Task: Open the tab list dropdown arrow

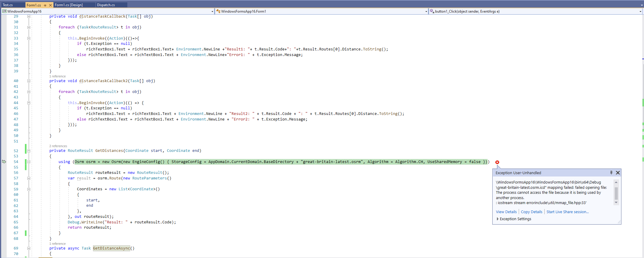Action: point(642,5)
